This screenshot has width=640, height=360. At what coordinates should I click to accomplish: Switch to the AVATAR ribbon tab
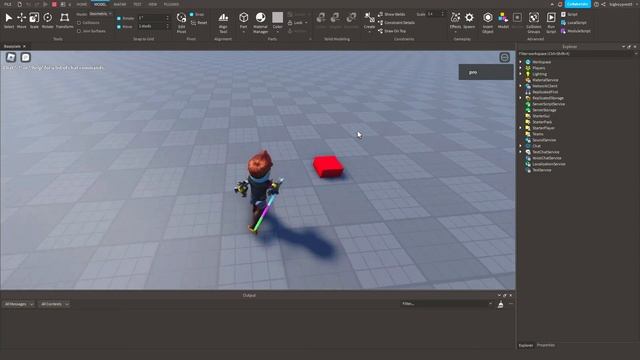tap(120, 4)
